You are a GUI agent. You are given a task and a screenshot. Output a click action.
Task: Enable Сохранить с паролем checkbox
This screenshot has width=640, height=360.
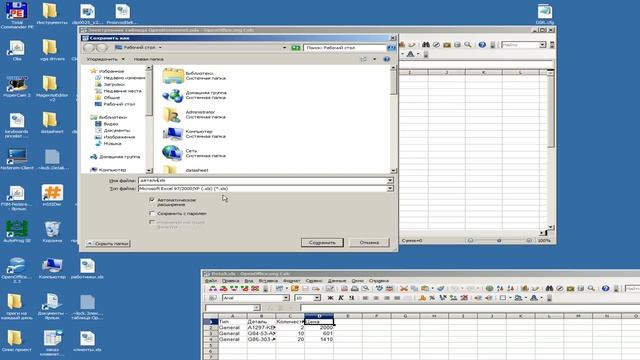pos(152,213)
